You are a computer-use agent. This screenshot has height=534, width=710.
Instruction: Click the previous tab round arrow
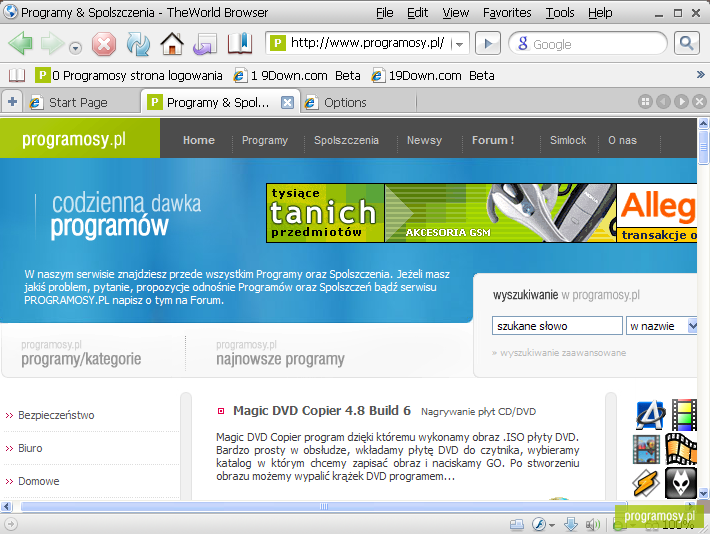coord(663,101)
